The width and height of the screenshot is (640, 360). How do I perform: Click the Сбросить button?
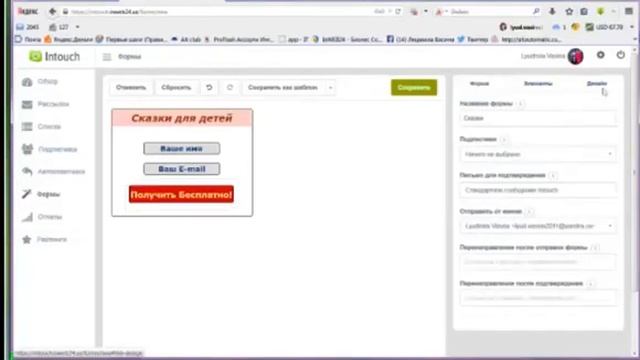pyautogui.click(x=176, y=88)
